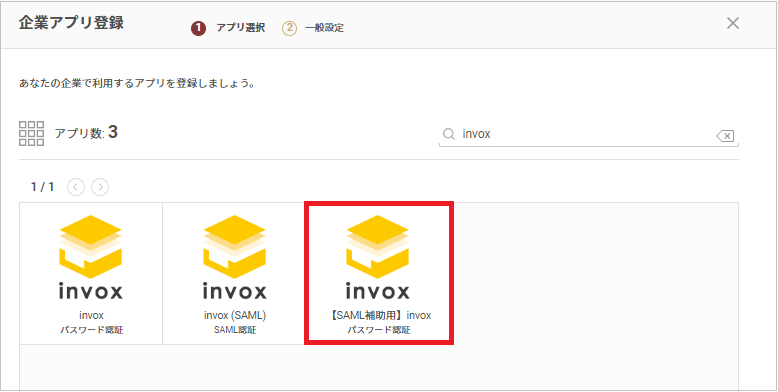
Task: Click the SAML認証 label under invox (SAML)
Action: point(234,330)
